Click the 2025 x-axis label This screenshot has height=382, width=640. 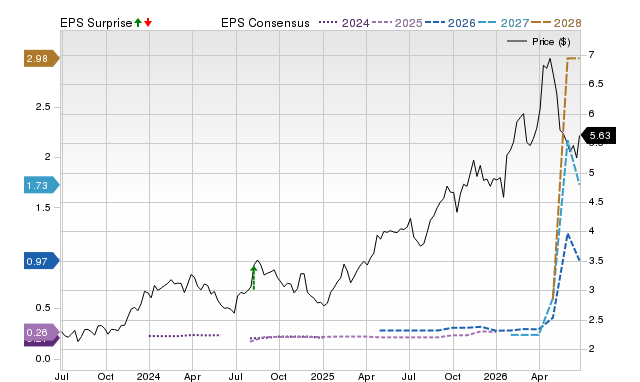322,376
